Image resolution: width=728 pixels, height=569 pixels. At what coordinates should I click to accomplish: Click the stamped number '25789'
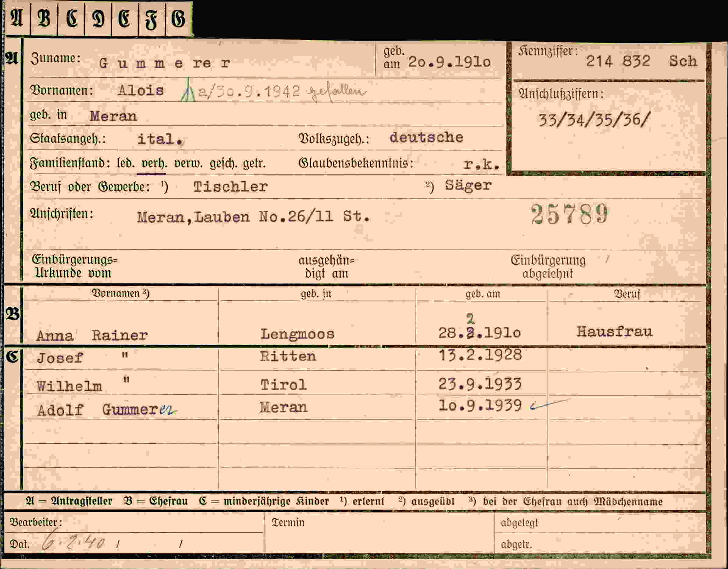569,214
